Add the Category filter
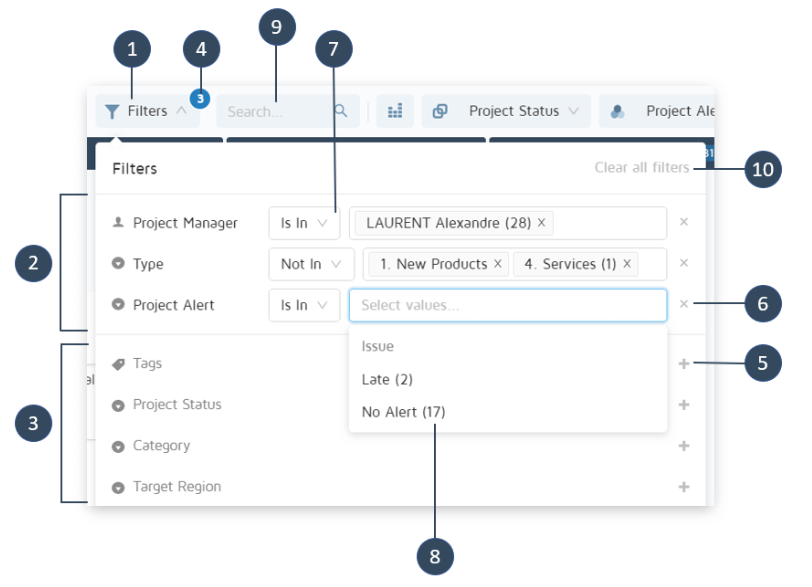Viewport: 812px width, 587px height. [x=684, y=446]
